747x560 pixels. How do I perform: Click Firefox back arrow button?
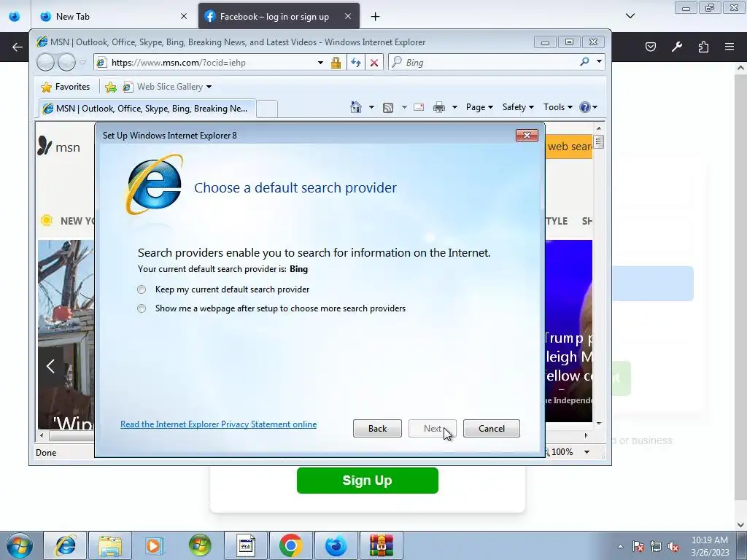[x=18, y=47]
